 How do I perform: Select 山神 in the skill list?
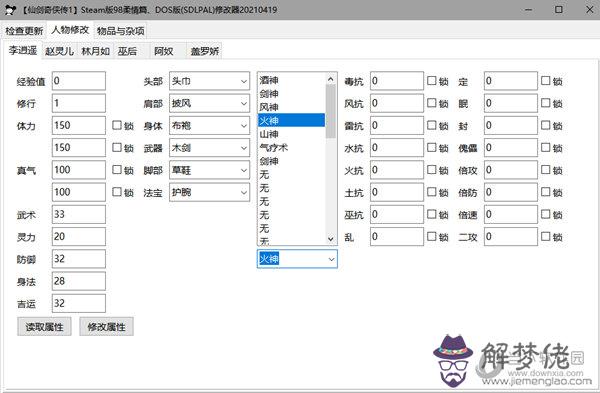click(x=292, y=134)
